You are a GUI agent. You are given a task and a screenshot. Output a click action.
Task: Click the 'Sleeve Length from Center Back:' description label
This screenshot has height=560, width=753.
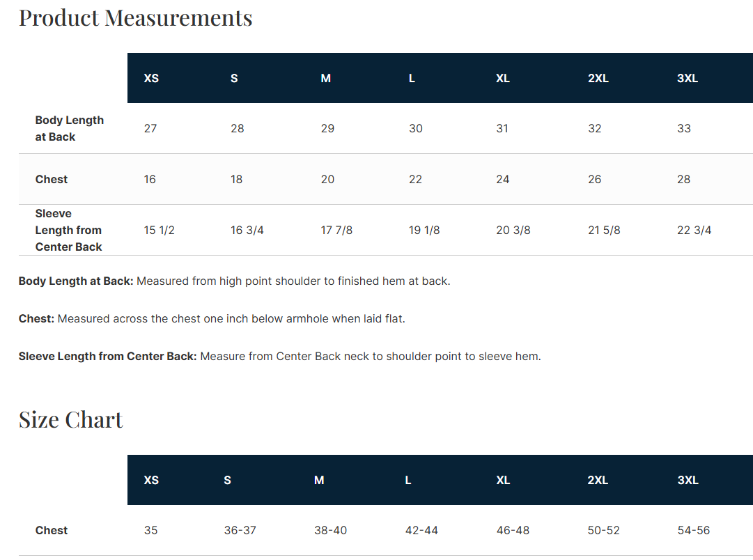[x=107, y=357]
